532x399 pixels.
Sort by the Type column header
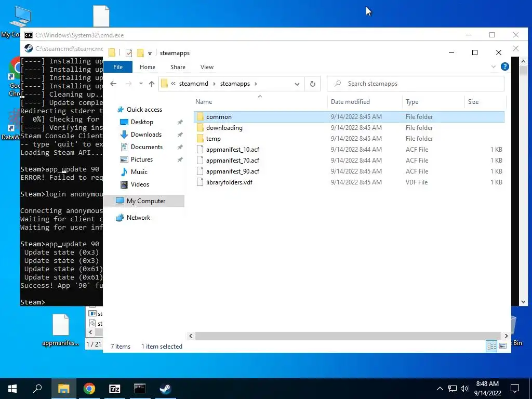tap(412, 102)
